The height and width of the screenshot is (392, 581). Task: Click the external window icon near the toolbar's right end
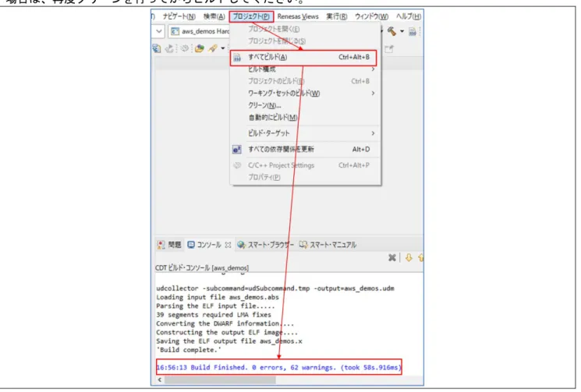click(389, 49)
